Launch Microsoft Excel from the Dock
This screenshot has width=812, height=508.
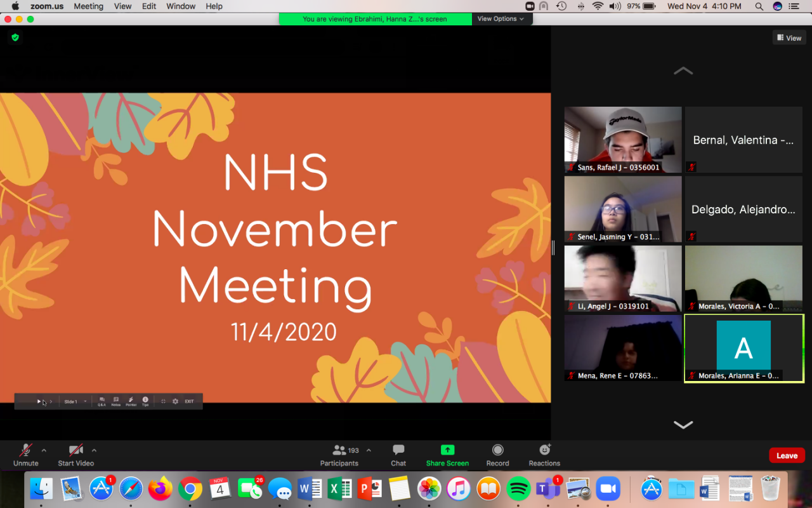point(339,488)
